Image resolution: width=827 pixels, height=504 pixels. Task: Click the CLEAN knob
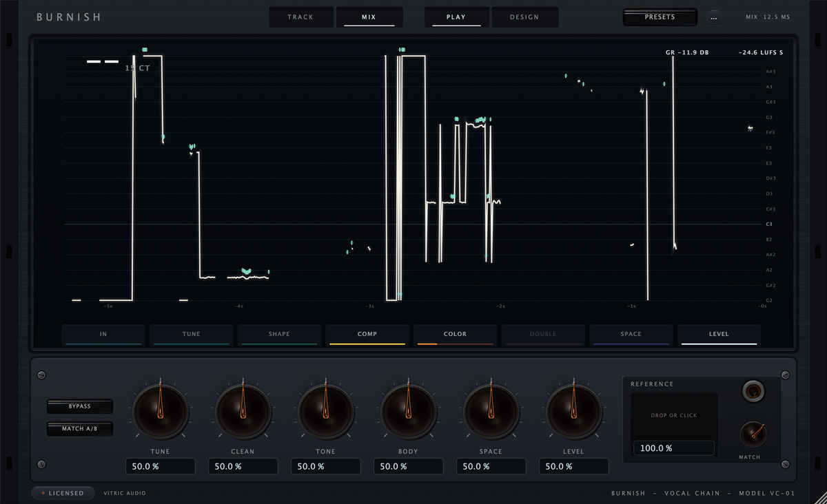pos(243,412)
